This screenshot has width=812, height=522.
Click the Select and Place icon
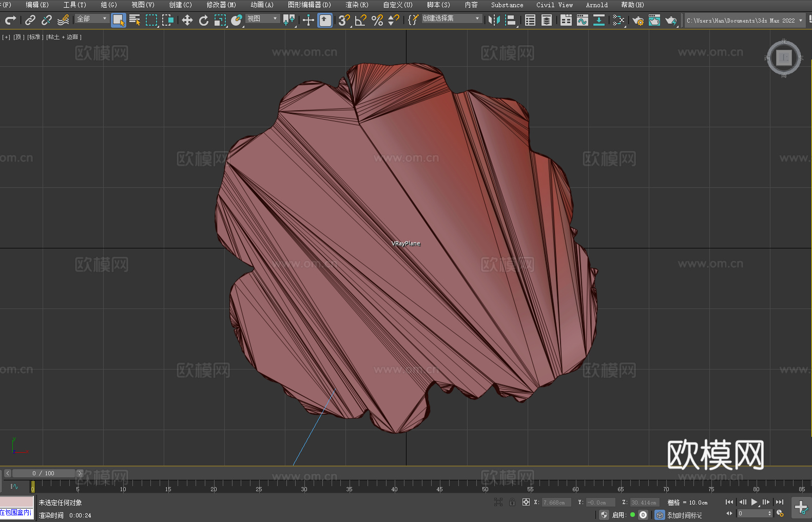click(237, 20)
